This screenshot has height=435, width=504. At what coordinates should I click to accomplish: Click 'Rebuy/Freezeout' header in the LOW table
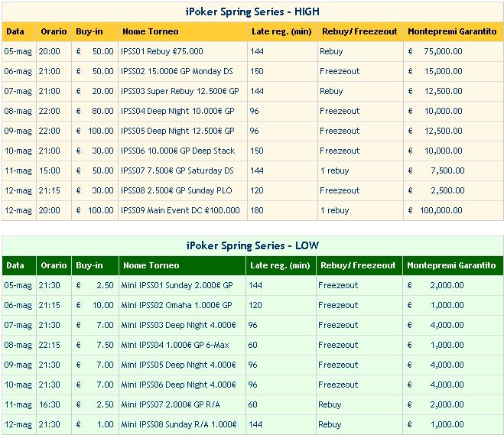click(x=358, y=265)
